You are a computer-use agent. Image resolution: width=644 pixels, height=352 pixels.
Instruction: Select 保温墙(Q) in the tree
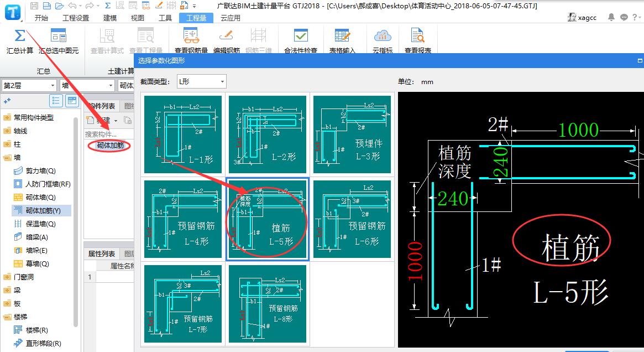click(40, 224)
